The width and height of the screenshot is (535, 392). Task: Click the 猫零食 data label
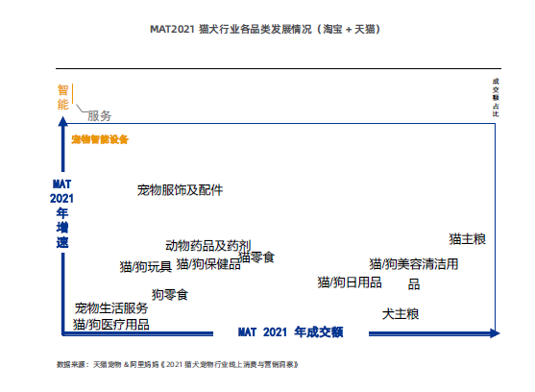256,257
